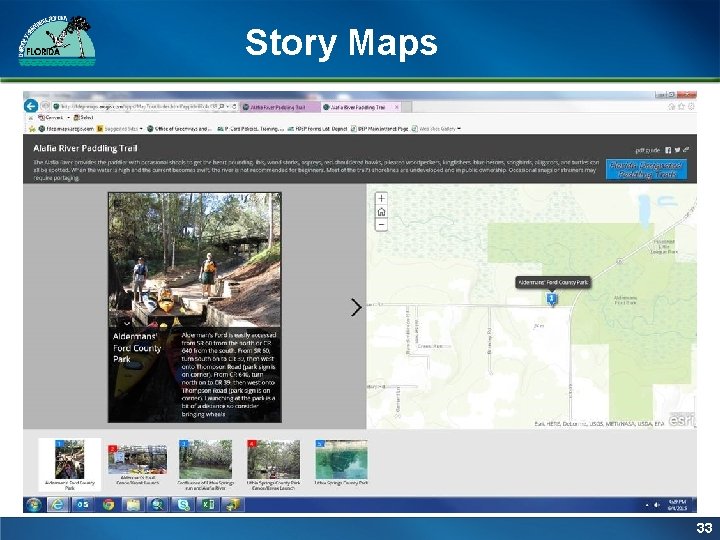The height and width of the screenshot is (540, 720).
Task: Share story map on Facebook icon
Action: tap(668, 150)
